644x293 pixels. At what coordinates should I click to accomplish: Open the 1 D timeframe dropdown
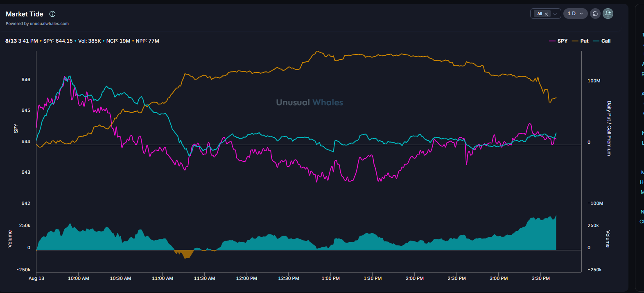click(x=575, y=14)
